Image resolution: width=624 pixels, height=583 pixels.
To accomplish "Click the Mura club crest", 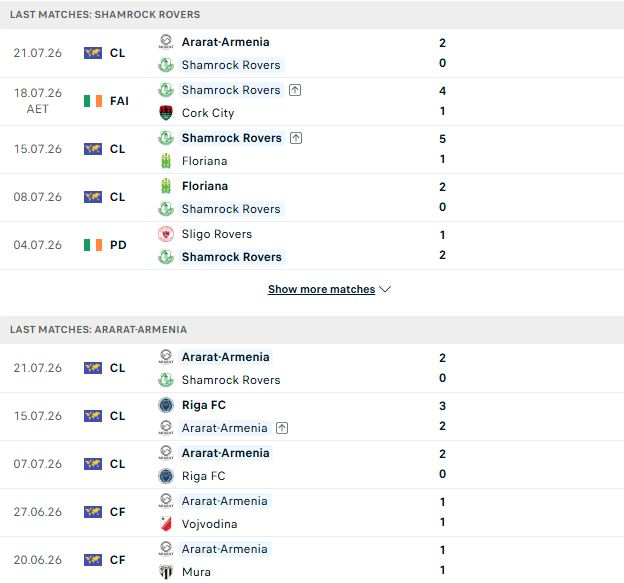I will [x=166, y=572].
